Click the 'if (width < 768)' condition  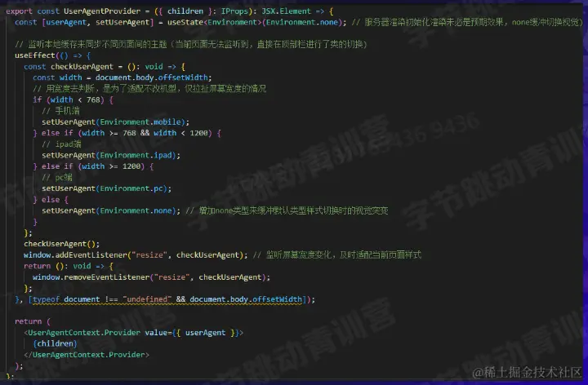[69, 100]
